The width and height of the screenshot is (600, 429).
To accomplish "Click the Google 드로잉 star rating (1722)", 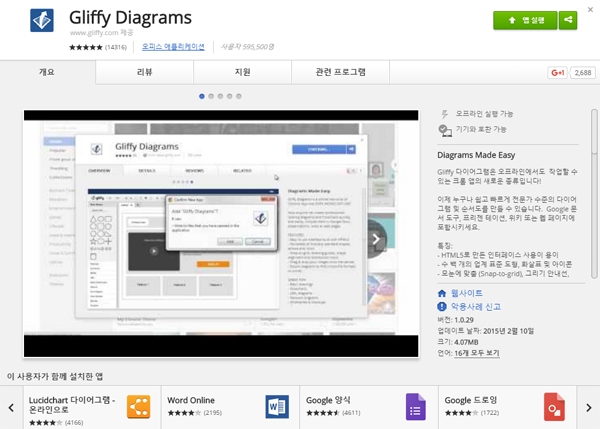I will [472, 413].
